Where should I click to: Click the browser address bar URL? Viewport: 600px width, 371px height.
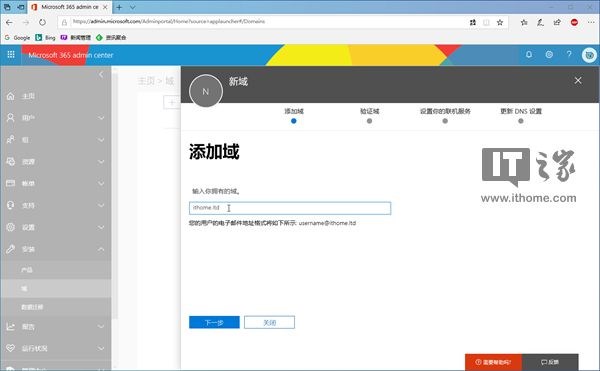[x=169, y=22]
